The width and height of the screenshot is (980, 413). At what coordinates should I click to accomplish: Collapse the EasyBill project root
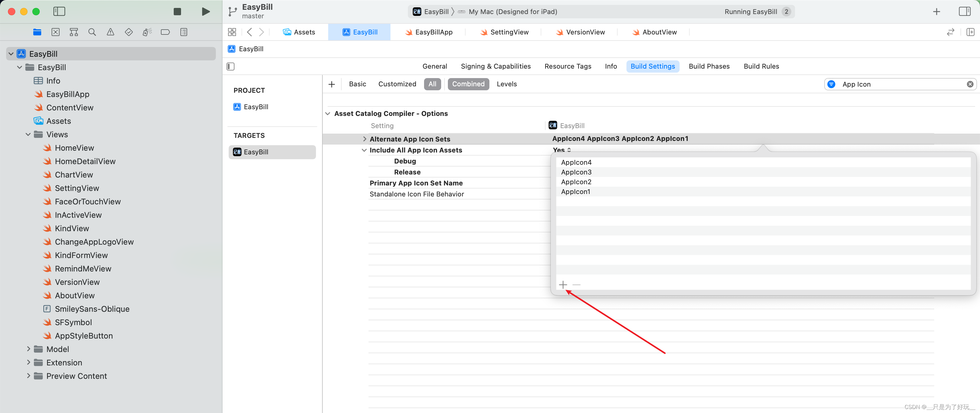[11, 54]
